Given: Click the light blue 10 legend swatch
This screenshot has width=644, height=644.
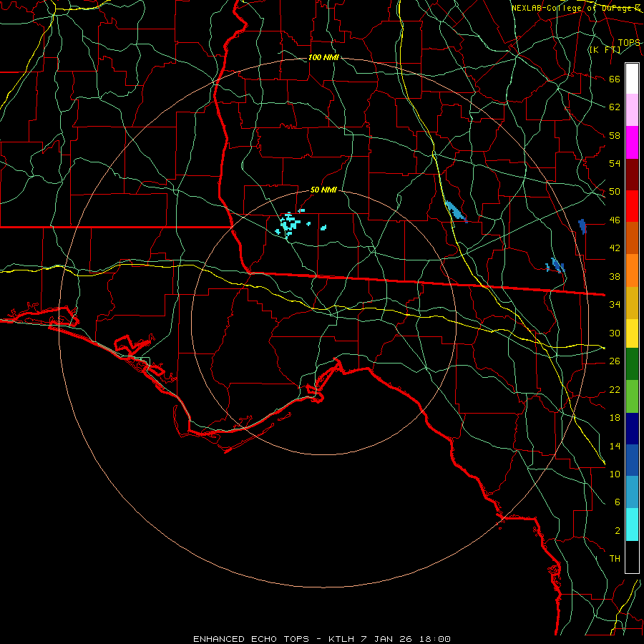Looking at the screenshot, I should (632, 492).
